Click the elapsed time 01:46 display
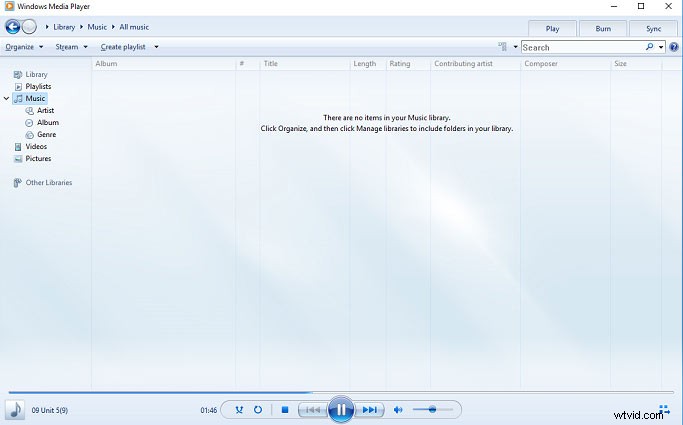The width and height of the screenshot is (683, 425). pos(209,410)
